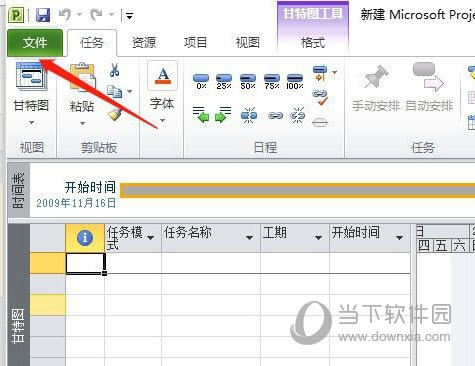Open the 任务名称 column filter dropdown
The width and height of the screenshot is (475, 366).
249,238
